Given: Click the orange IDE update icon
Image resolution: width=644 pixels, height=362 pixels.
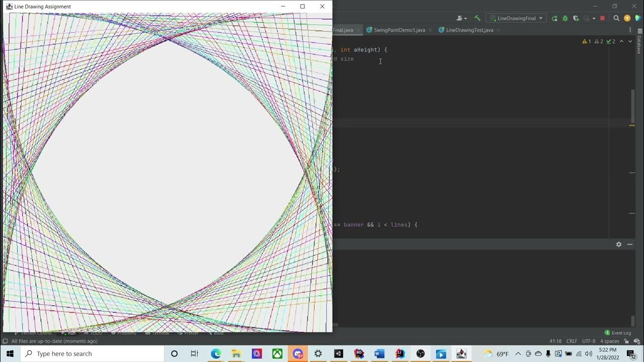Looking at the screenshot, I should click(x=627, y=18).
